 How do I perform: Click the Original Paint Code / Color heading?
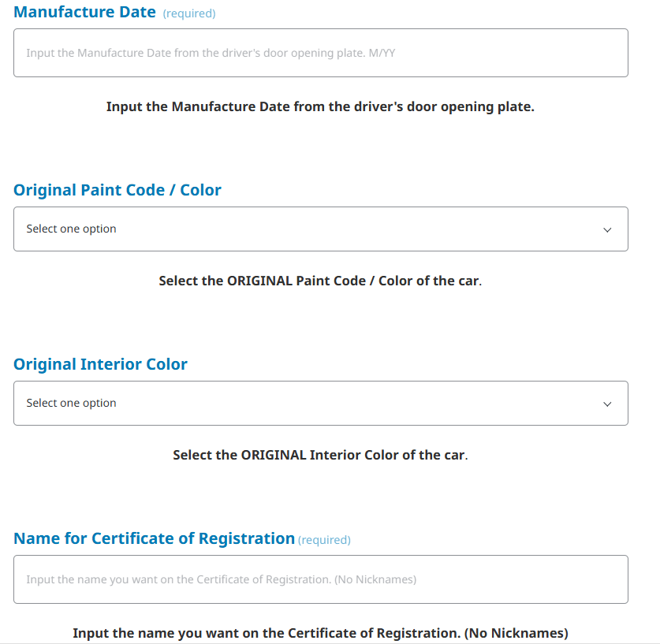[117, 190]
